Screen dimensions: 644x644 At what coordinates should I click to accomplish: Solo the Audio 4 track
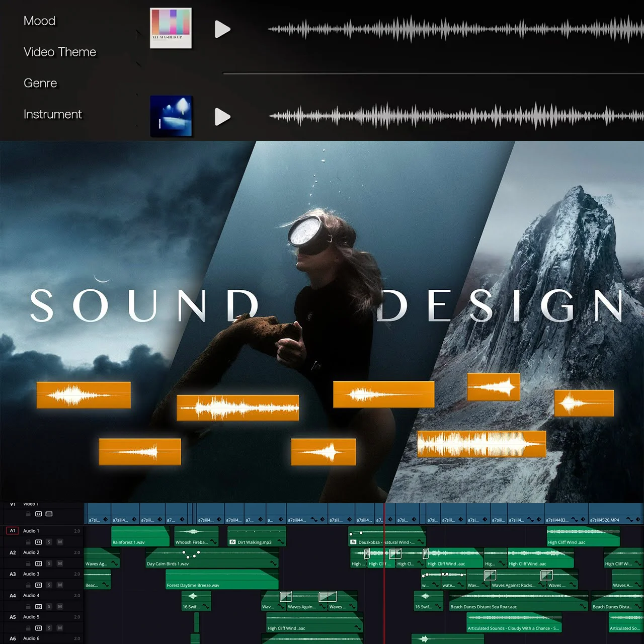tap(49, 606)
